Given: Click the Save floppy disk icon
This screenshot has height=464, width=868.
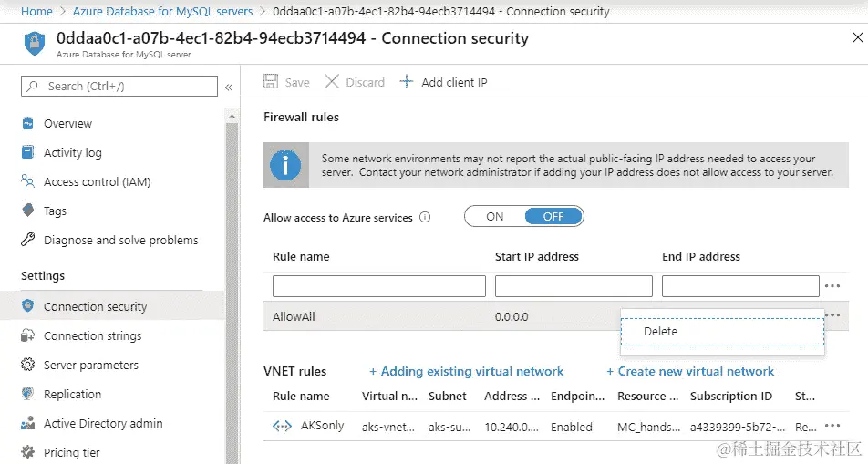Looking at the screenshot, I should [x=271, y=82].
